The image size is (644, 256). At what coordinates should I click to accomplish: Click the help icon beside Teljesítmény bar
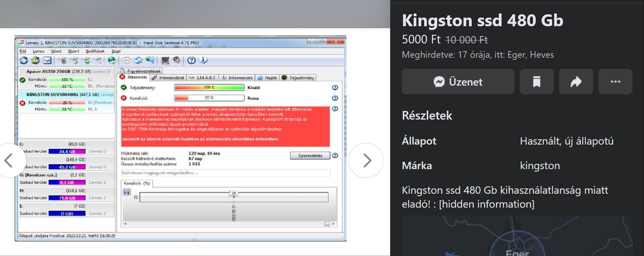click(335, 87)
